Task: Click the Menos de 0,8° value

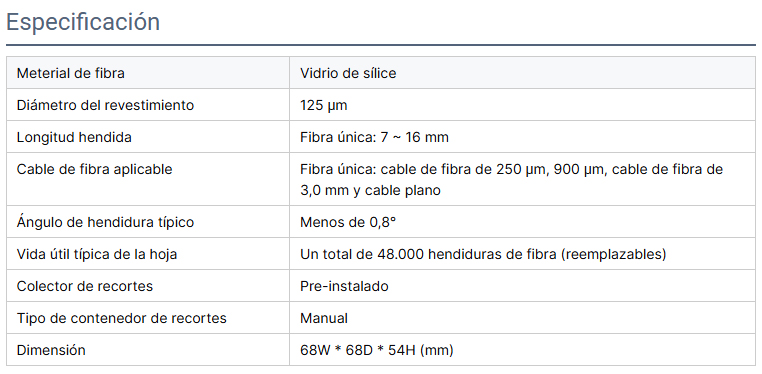Action: coord(348,222)
